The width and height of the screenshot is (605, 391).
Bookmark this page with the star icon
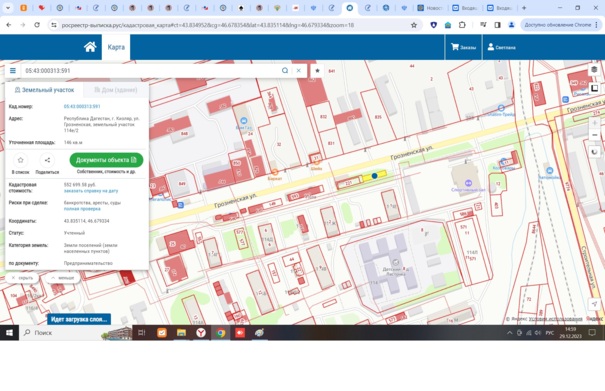tap(414, 25)
